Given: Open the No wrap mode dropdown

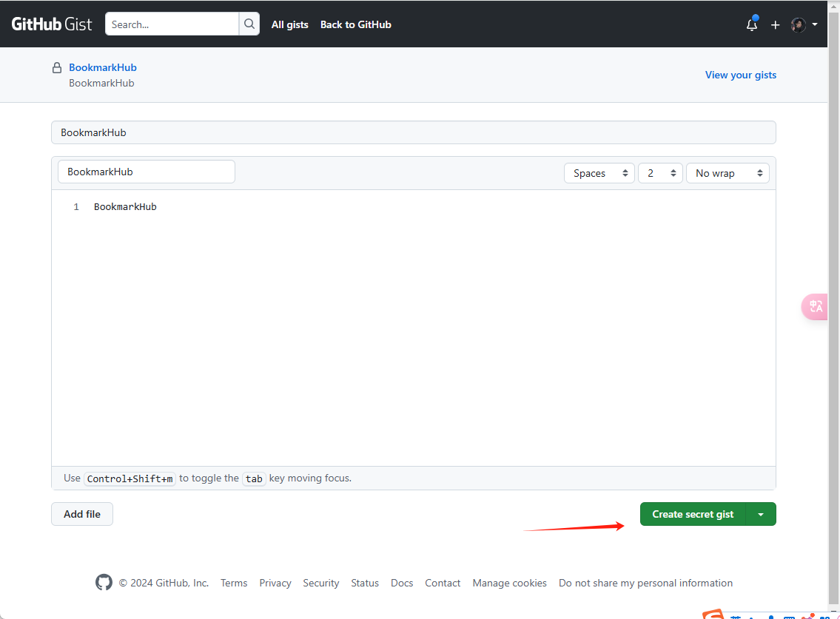Looking at the screenshot, I should coord(728,173).
